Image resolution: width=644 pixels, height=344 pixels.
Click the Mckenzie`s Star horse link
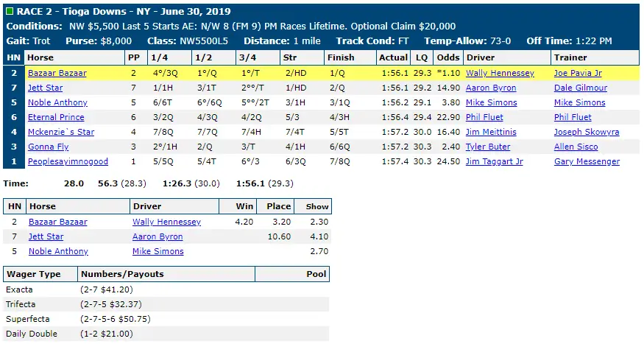click(x=61, y=133)
